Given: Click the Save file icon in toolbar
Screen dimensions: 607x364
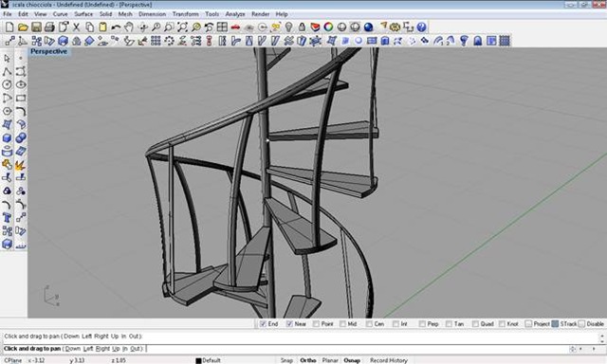Looking at the screenshot, I should pyautogui.click(x=36, y=27).
